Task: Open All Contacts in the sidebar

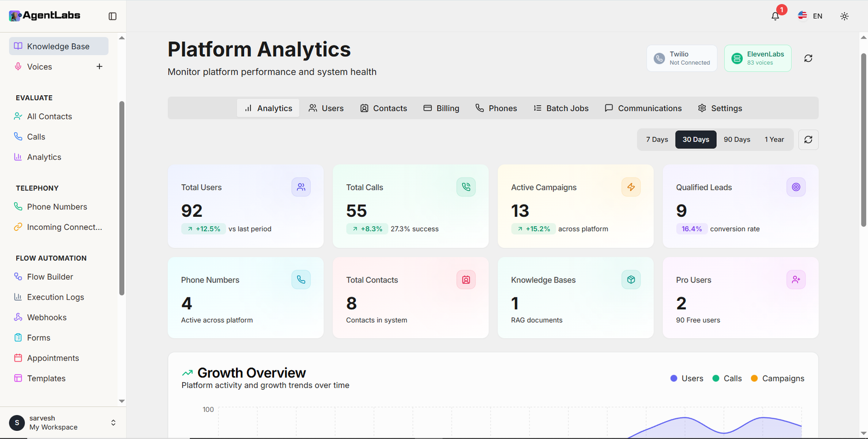Action: (x=49, y=117)
